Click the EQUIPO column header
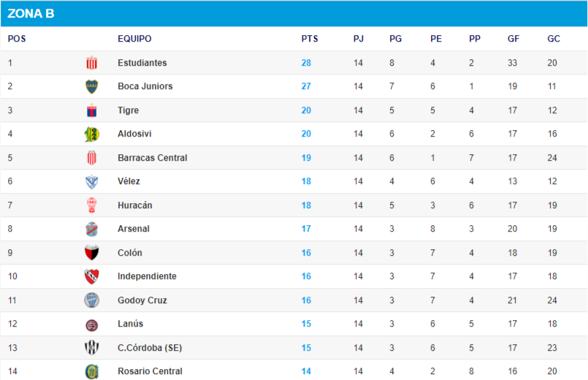The height and width of the screenshot is (380, 588). [x=134, y=39]
